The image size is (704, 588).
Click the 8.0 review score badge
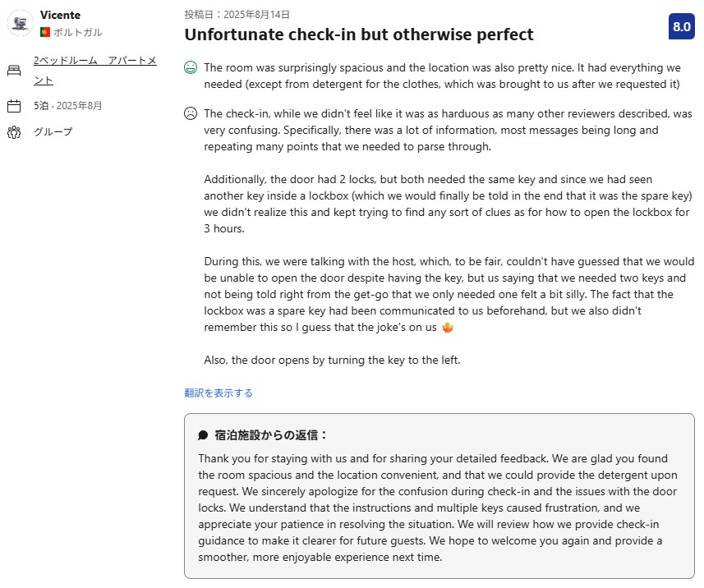click(x=681, y=26)
